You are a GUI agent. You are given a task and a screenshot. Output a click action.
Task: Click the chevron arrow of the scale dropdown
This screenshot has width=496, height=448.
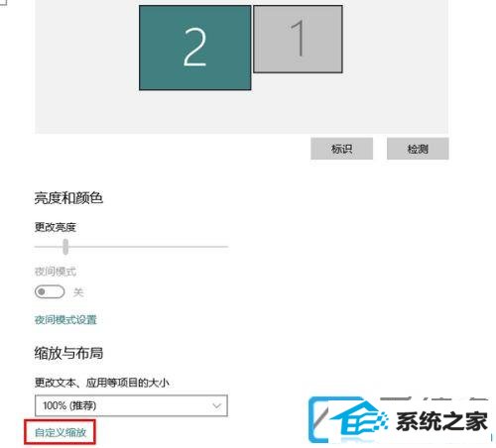coord(216,405)
